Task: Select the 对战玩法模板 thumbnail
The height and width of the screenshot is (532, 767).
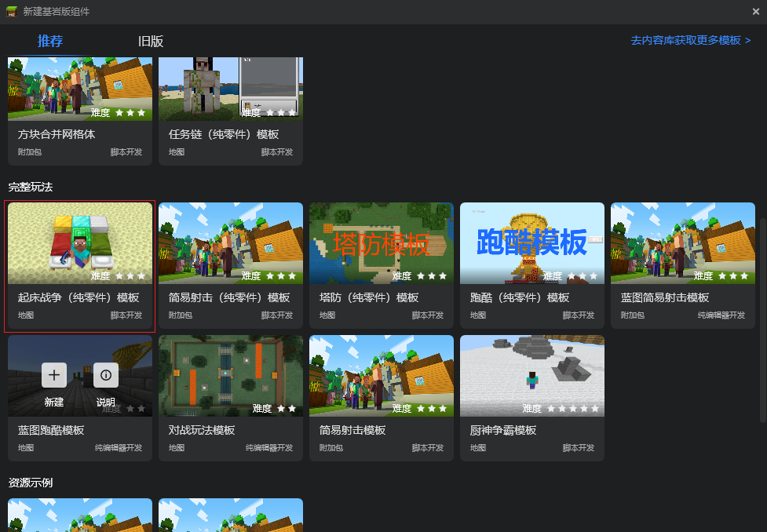Action: (x=231, y=376)
